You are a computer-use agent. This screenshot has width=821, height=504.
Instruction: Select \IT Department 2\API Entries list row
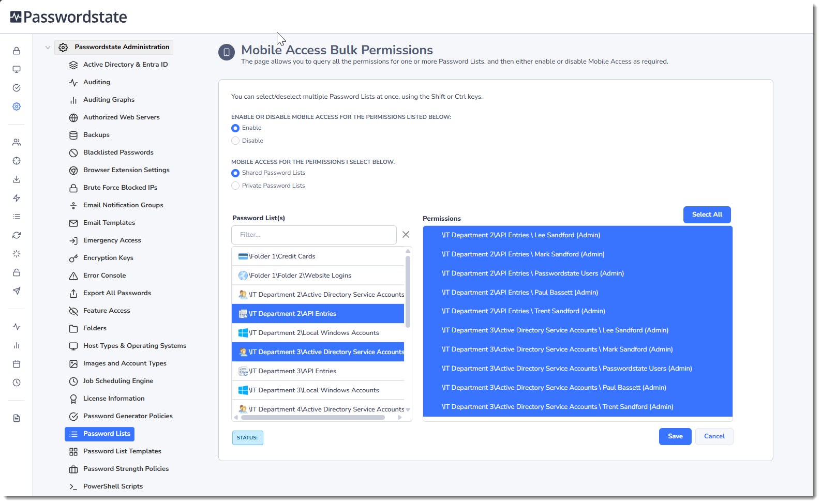tap(318, 314)
